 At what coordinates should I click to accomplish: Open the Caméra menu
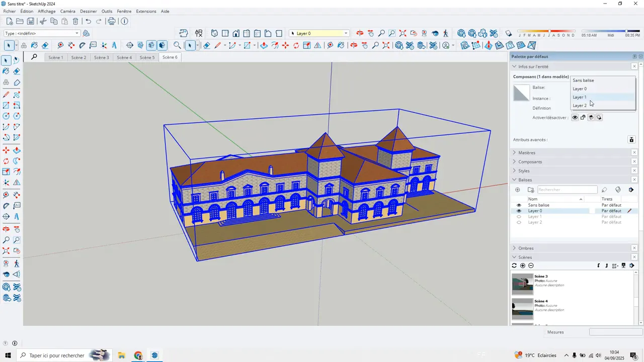[x=67, y=11]
